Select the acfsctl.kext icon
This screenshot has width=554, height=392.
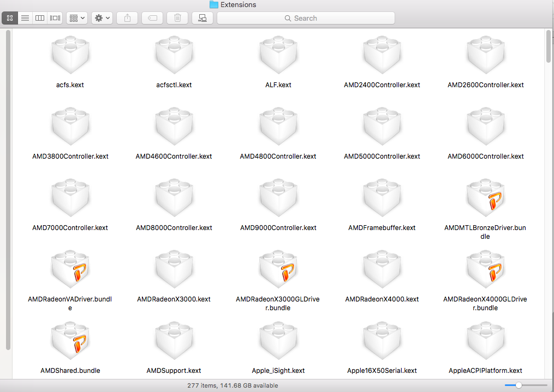pyautogui.click(x=174, y=55)
